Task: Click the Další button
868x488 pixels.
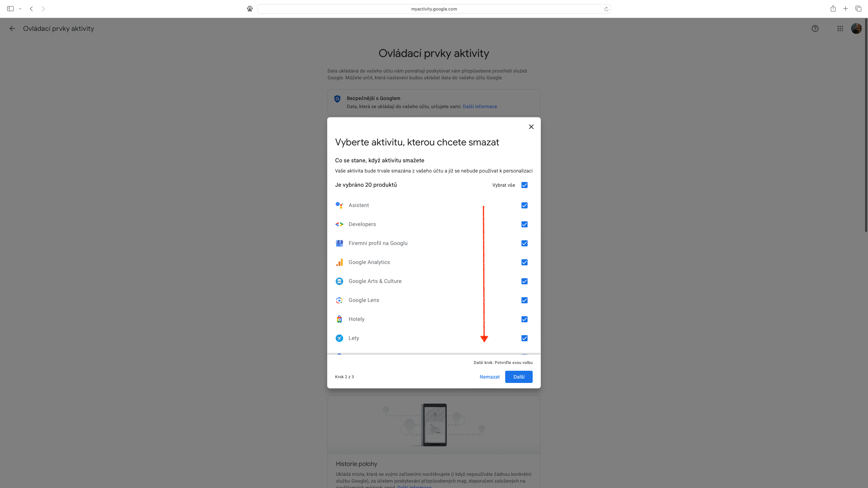Action: coord(519,377)
